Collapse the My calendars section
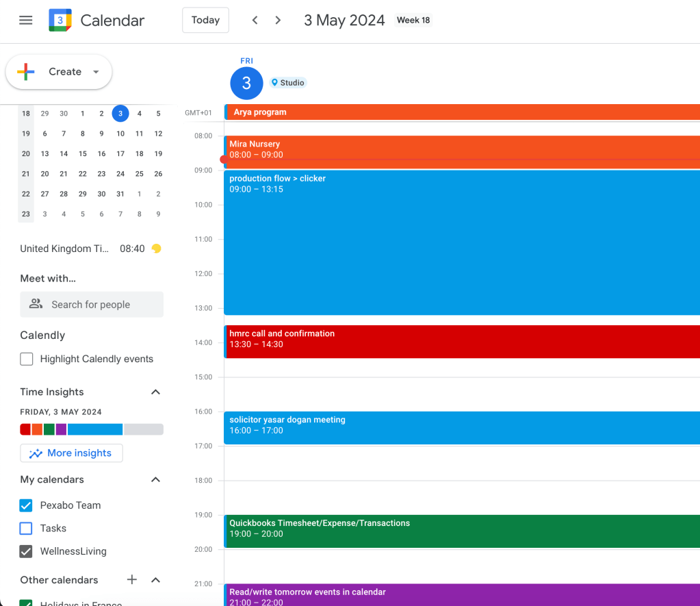700x606 pixels. 155,479
